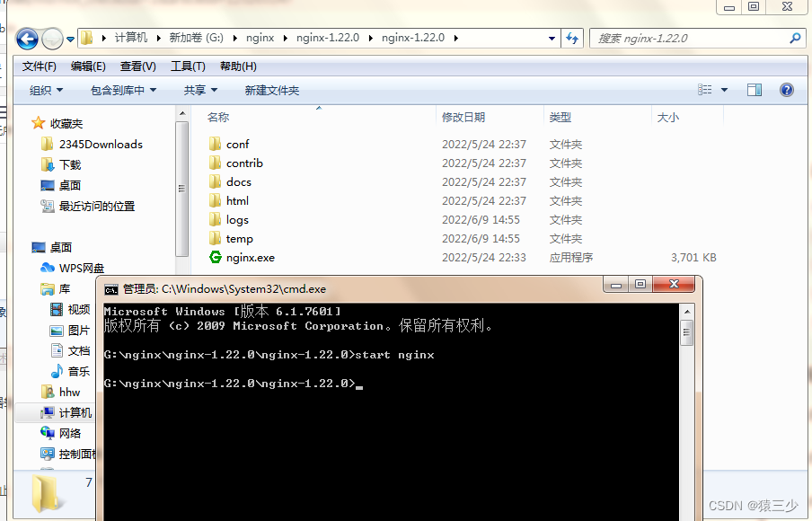The image size is (812, 521).
Task: Click the 视频 library icon
Action: point(57,309)
